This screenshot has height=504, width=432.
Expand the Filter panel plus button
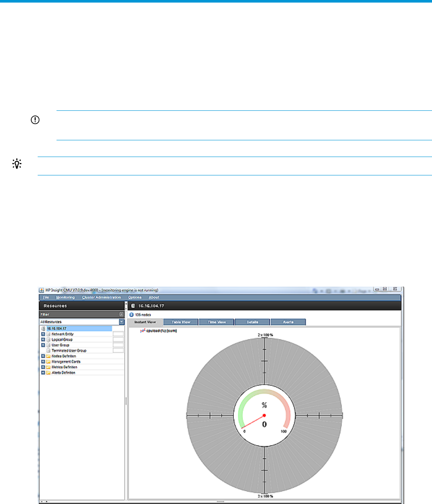click(x=121, y=314)
